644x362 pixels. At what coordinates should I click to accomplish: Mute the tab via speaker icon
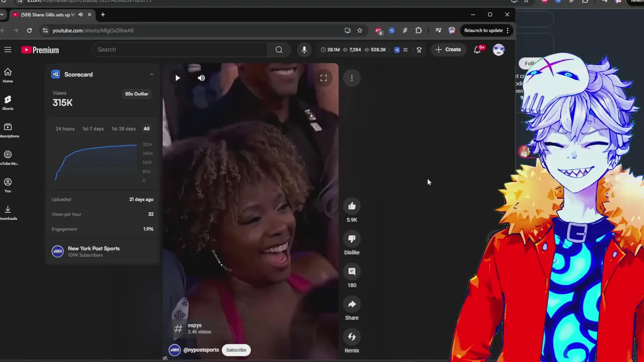click(x=80, y=15)
